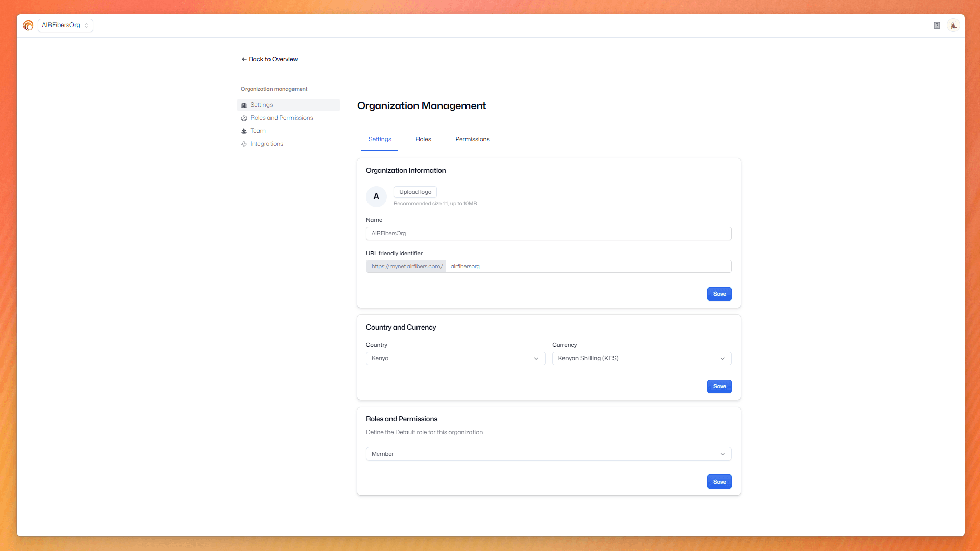
Task: Select the Settings tab
Action: click(380, 139)
